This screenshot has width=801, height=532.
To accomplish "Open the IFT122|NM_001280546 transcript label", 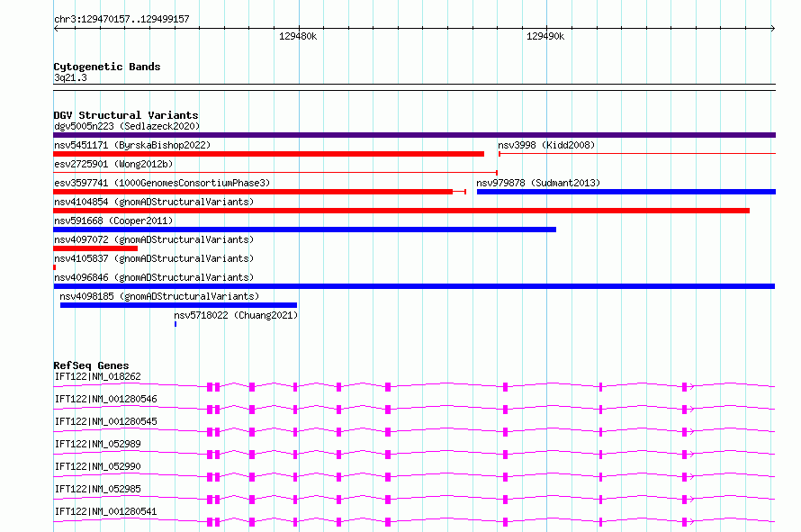I will pos(105,399).
